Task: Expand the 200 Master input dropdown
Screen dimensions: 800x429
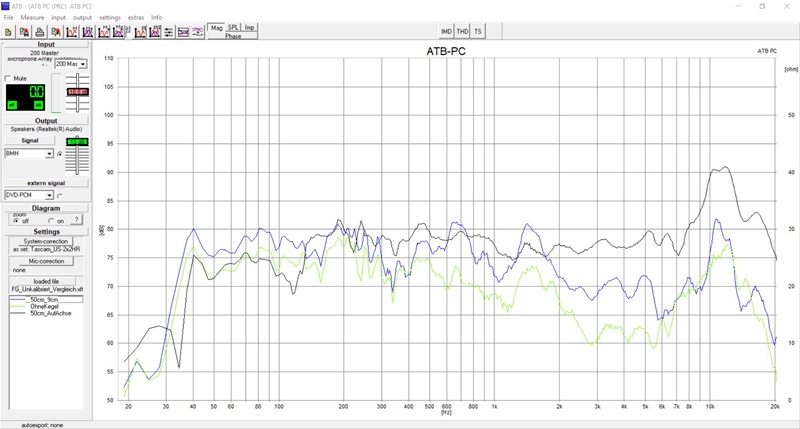Action: 83,64
